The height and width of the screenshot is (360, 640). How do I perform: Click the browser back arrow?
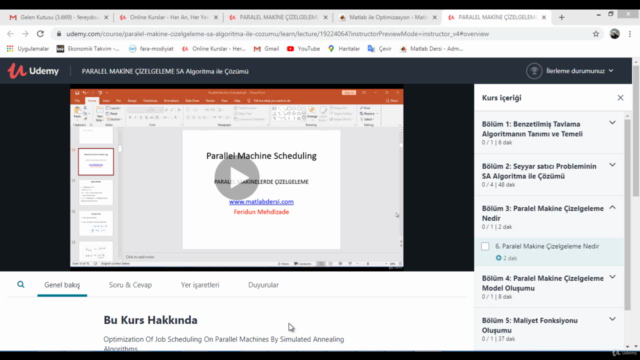click(10, 34)
